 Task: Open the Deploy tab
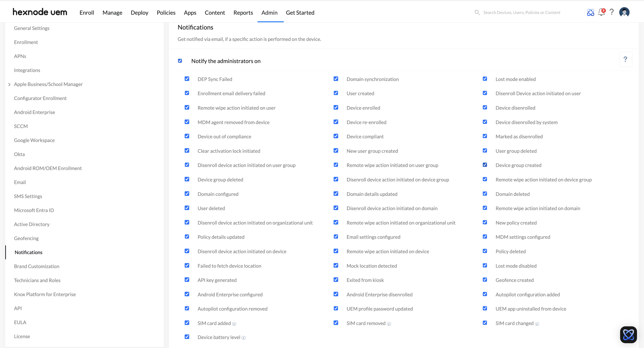pos(140,12)
